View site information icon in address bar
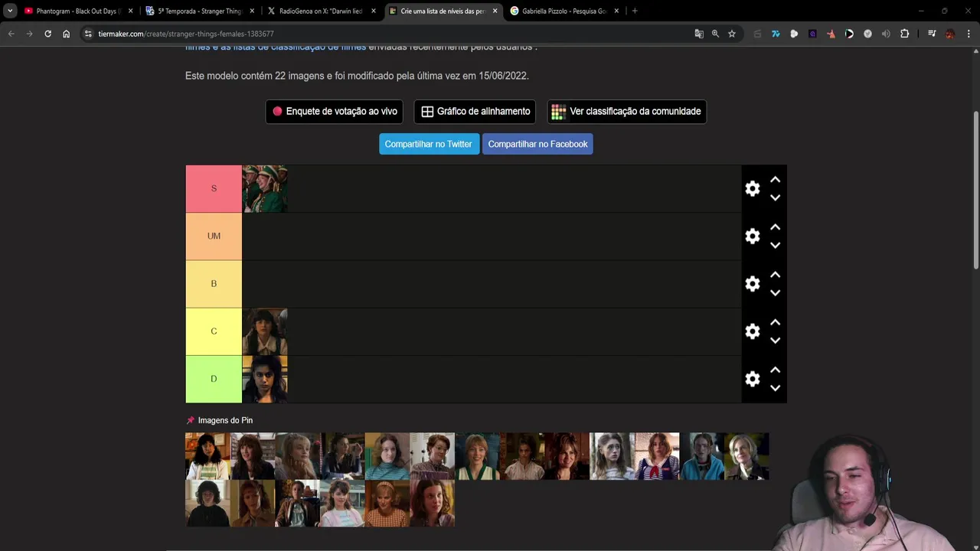Screen dimensions: 980x551 [x=88, y=34]
